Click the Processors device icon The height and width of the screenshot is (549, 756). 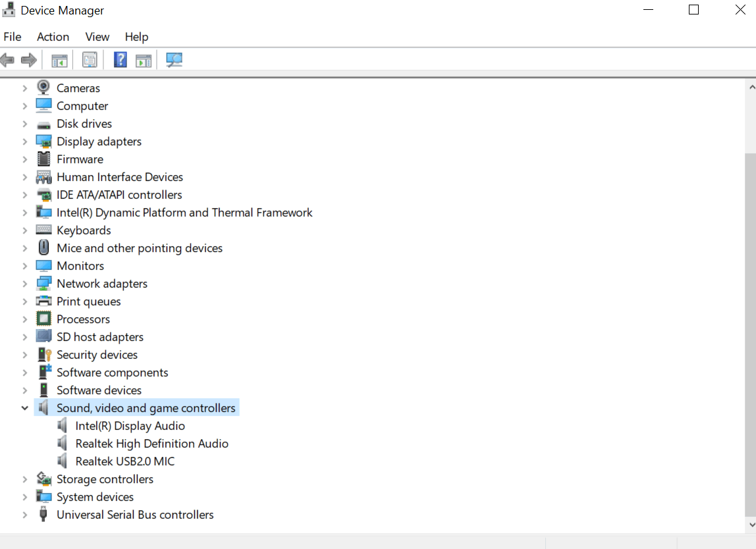pyautogui.click(x=43, y=319)
